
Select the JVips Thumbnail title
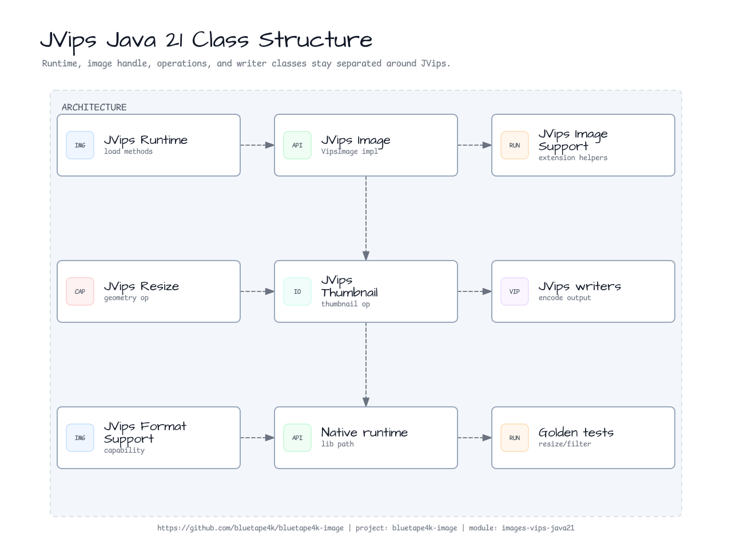pos(349,286)
